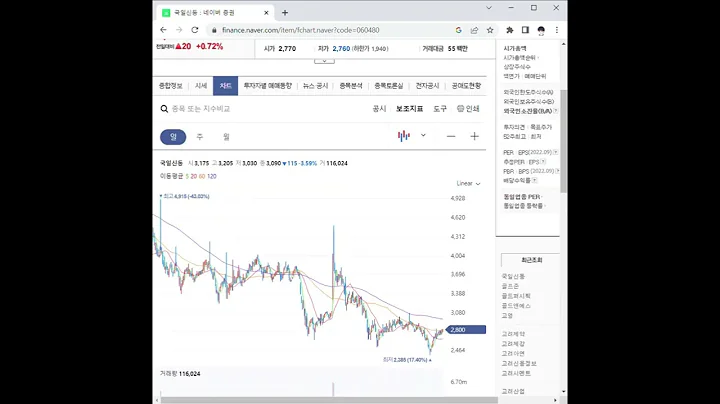Share this page via address bar icon

coord(474,30)
